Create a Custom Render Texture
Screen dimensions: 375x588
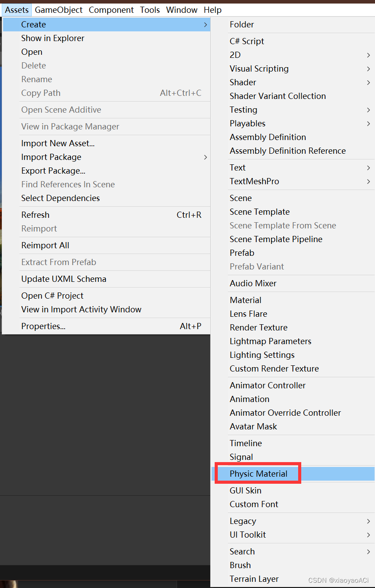293,368
